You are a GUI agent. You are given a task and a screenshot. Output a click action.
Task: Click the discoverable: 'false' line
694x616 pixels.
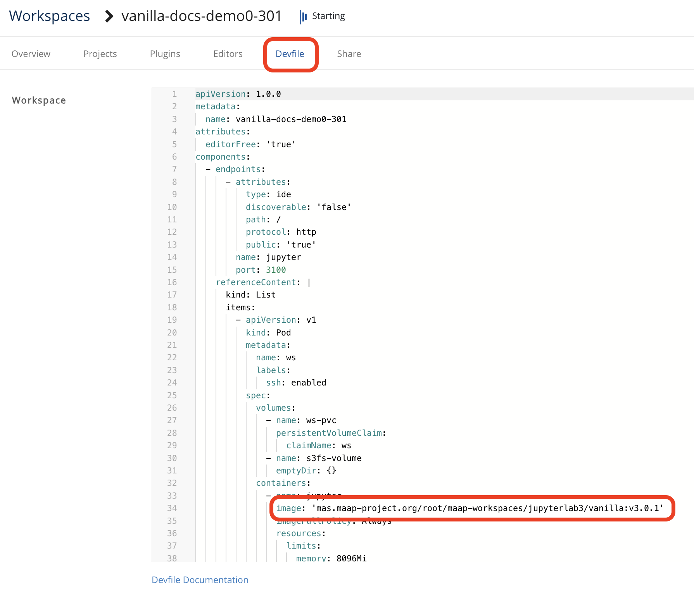point(299,207)
